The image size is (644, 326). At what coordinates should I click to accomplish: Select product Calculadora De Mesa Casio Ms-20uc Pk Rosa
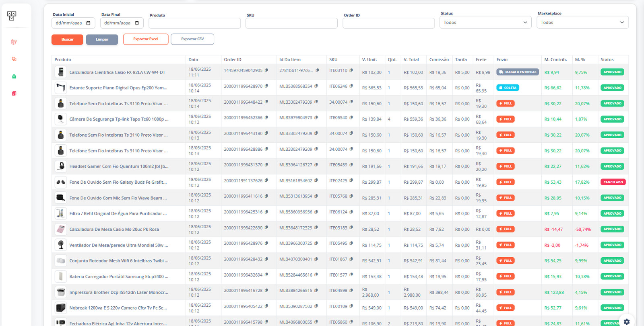click(x=114, y=230)
